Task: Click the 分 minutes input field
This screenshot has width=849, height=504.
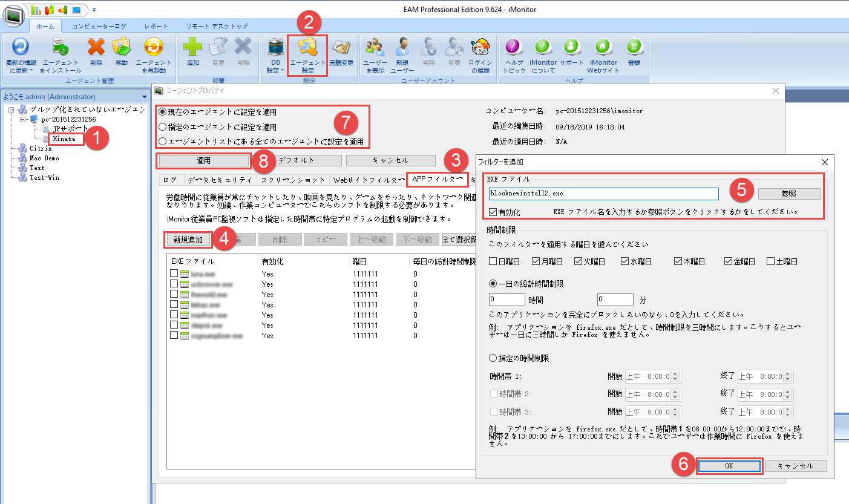Action: (615, 299)
